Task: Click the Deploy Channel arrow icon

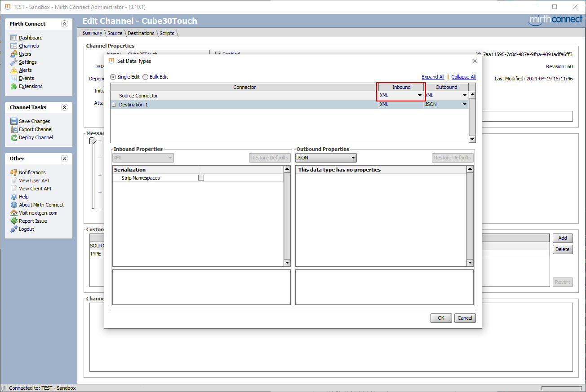Action: pos(14,137)
